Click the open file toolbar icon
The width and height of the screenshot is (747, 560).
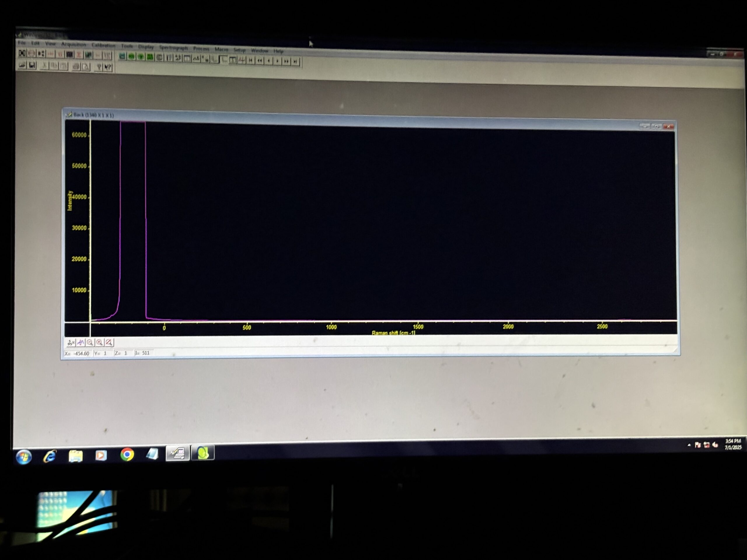22,65
